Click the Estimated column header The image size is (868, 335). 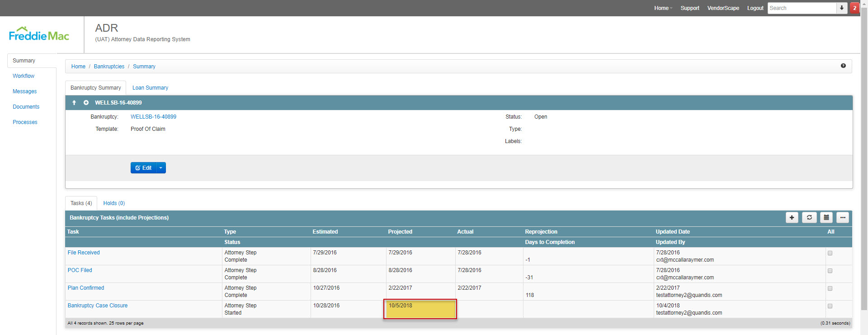pos(325,232)
